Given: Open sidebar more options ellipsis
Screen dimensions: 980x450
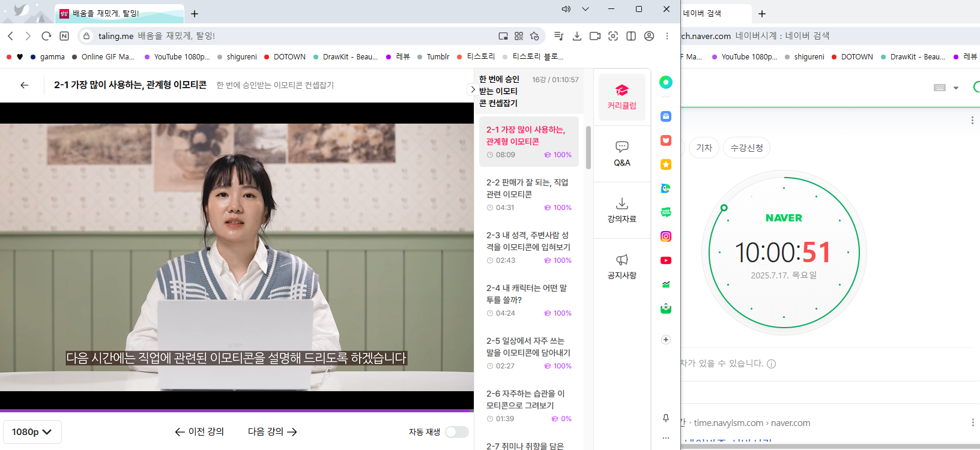Looking at the screenshot, I should pyautogui.click(x=666, y=438).
